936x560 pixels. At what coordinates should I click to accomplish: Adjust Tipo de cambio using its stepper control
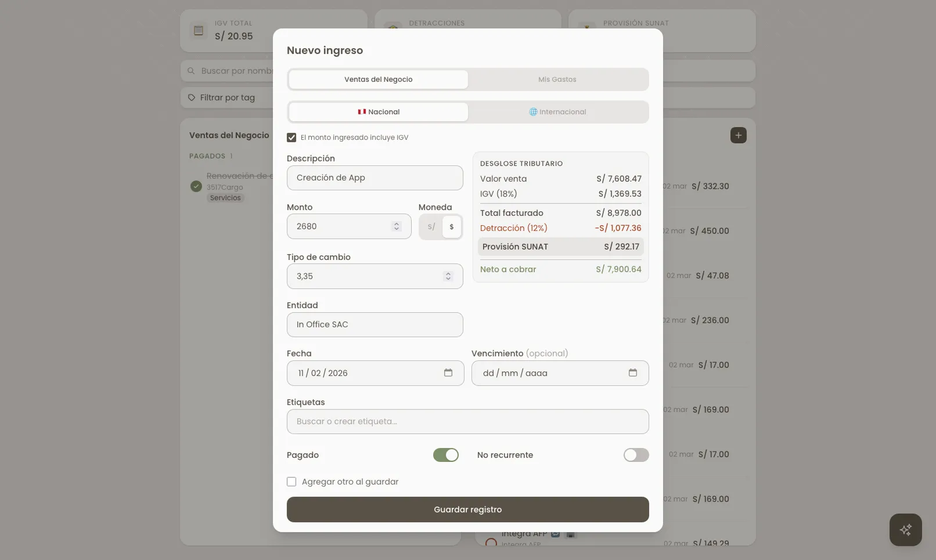448,276
